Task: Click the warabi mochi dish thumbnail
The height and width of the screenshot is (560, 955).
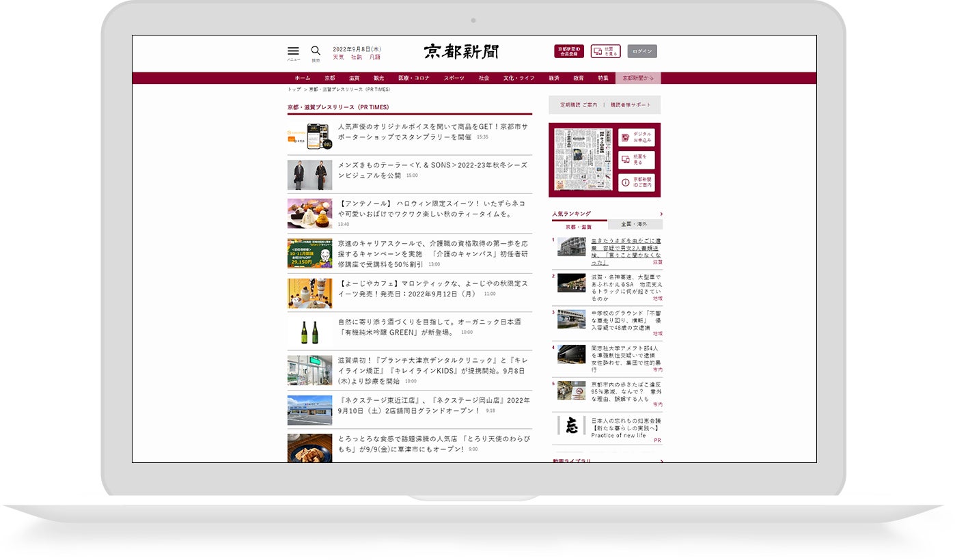Action: coord(309,449)
